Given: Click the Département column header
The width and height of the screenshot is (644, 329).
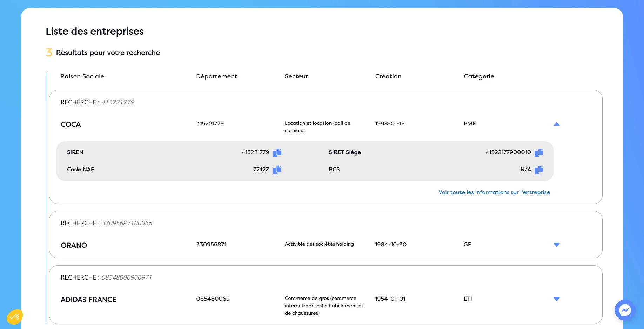Looking at the screenshot, I should click(216, 76).
